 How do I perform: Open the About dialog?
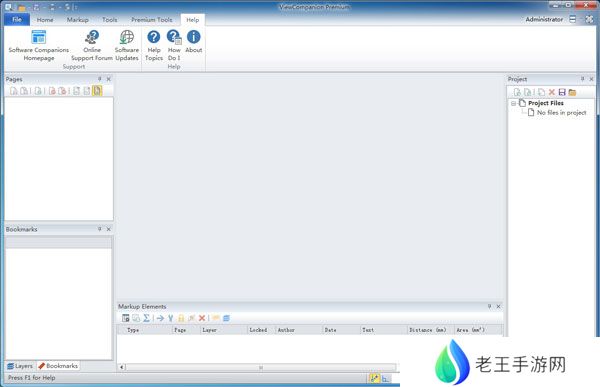point(194,42)
